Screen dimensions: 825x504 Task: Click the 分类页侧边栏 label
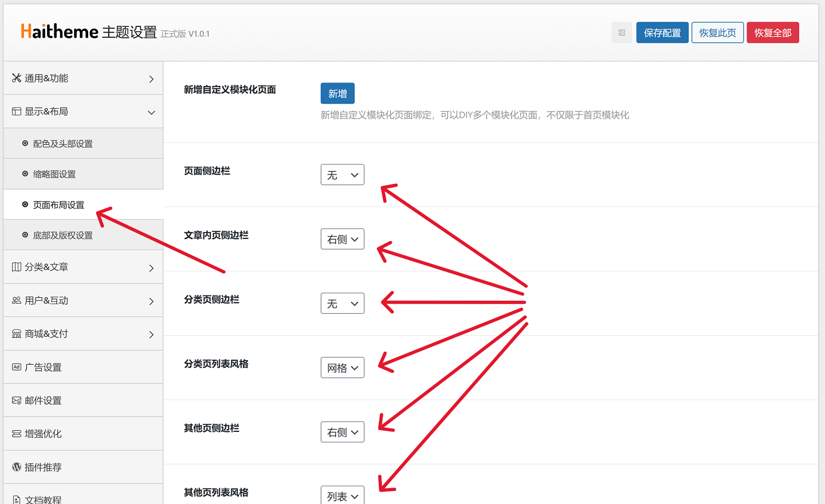(211, 299)
